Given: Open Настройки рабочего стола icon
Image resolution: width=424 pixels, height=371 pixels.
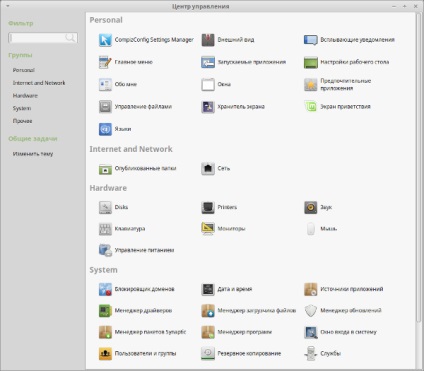Looking at the screenshot, I should 311,62.
